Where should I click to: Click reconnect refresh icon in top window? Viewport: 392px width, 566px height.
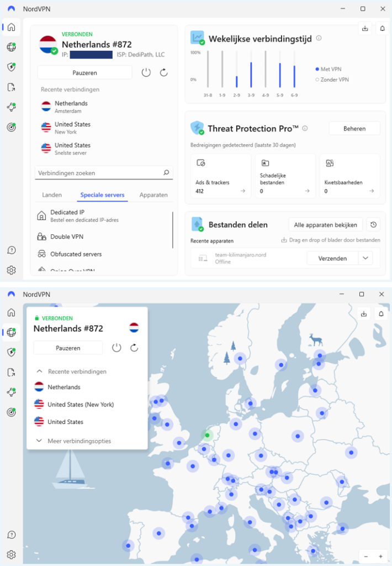point(164,72)
